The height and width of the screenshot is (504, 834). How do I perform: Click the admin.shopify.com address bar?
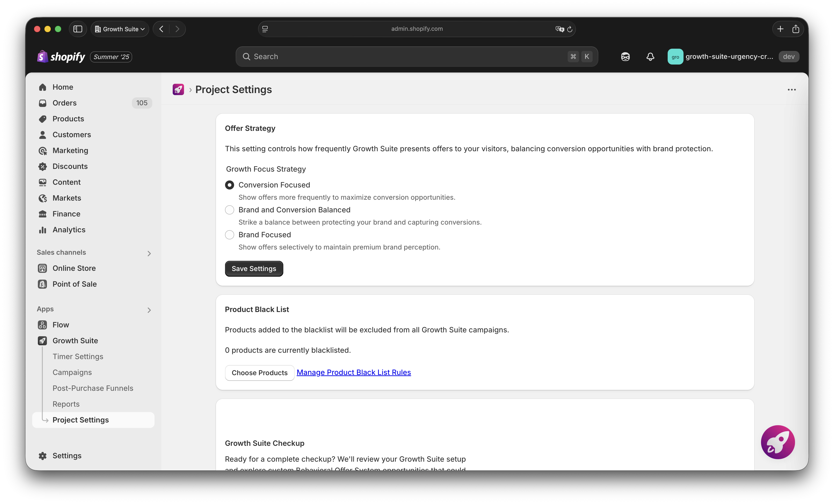(417, 29)
